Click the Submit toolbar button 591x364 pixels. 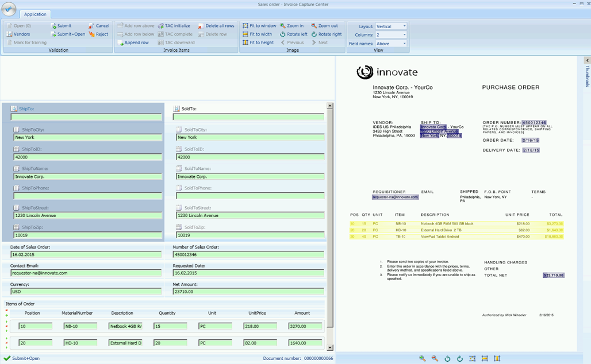(61, 26)
